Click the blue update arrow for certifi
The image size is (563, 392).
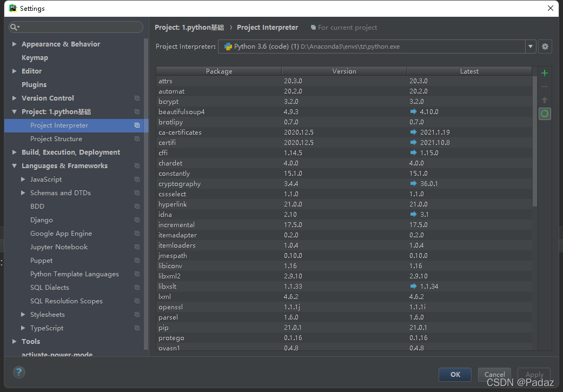pos(413,143)
